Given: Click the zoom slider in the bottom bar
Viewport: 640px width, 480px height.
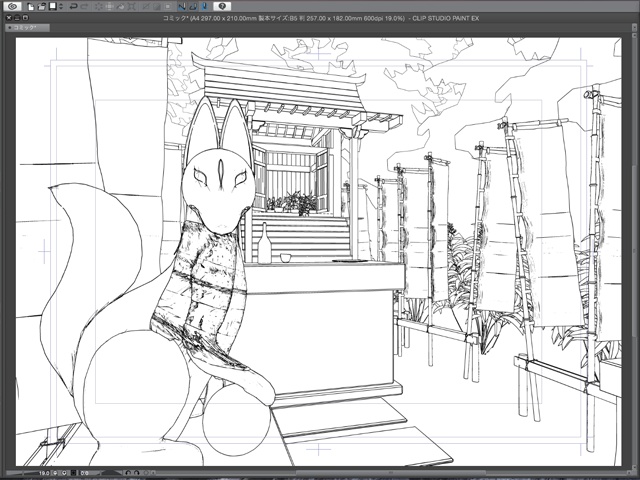Looking at the screenshot, I should click(x=22, y=473).
